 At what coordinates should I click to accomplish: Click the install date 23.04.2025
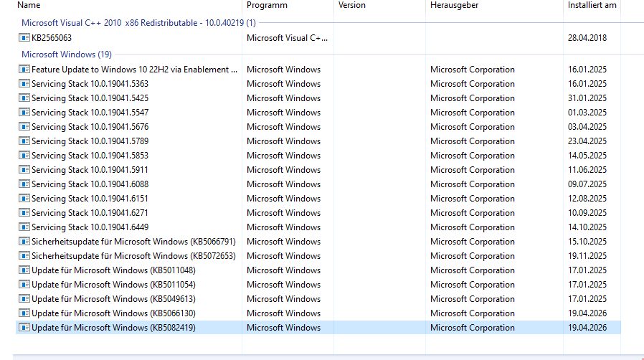(x=587, y=141)
